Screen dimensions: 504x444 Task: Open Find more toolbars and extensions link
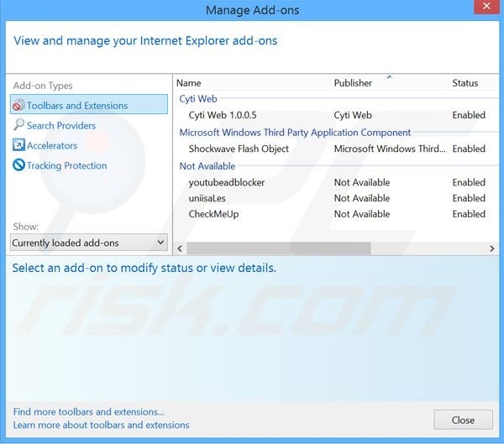point(88,411)
